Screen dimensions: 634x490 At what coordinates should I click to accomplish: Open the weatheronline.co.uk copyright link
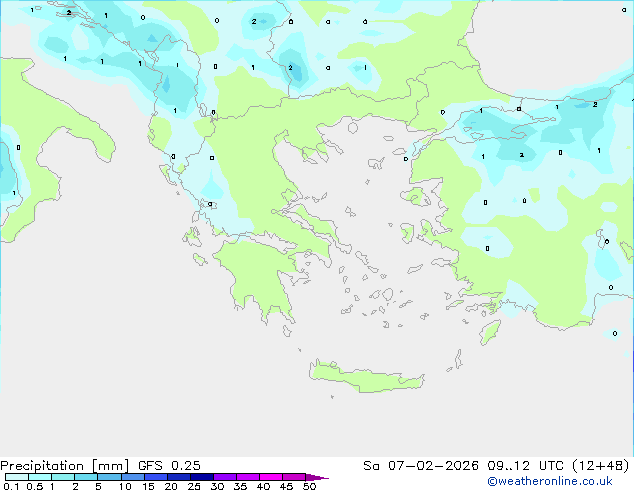[x=550, y=481]
